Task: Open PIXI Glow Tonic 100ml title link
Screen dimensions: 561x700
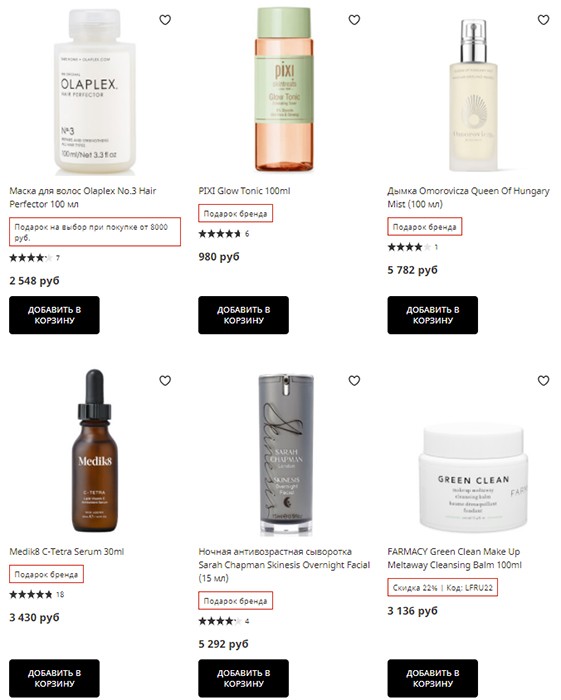Action: pyautogui.click(x=244, y=191)
